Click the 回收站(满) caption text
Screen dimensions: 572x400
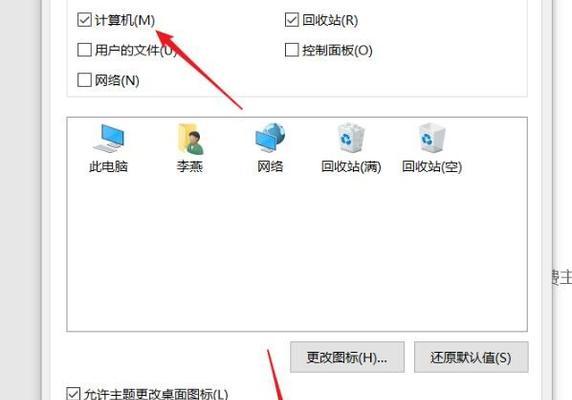coord(351,167)
